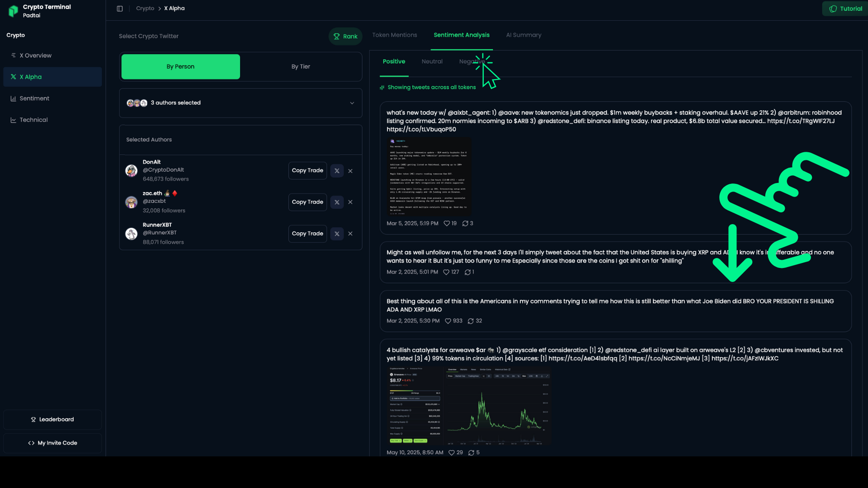Open DonAlt's X profile icon
The height and width of the screenshot is (488, 868).
coord(337,171)
